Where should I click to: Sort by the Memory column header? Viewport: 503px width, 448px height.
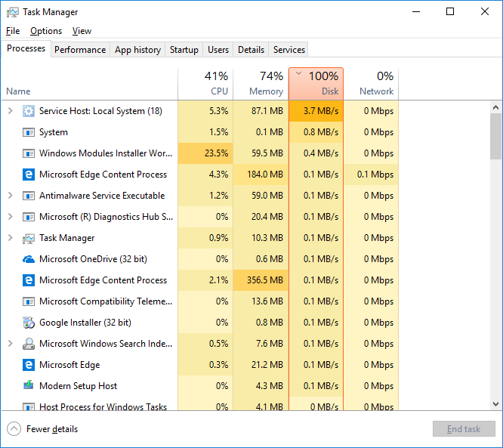[x=261, y=84]
